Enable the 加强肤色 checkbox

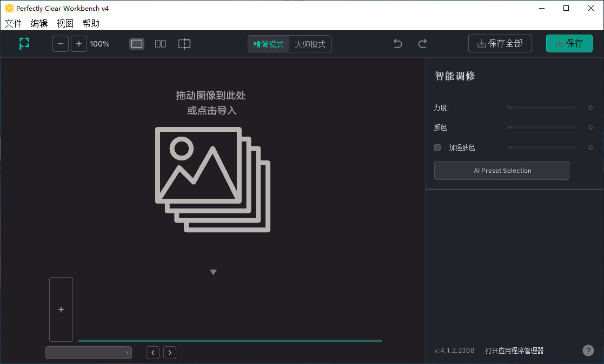click(437, 147)
